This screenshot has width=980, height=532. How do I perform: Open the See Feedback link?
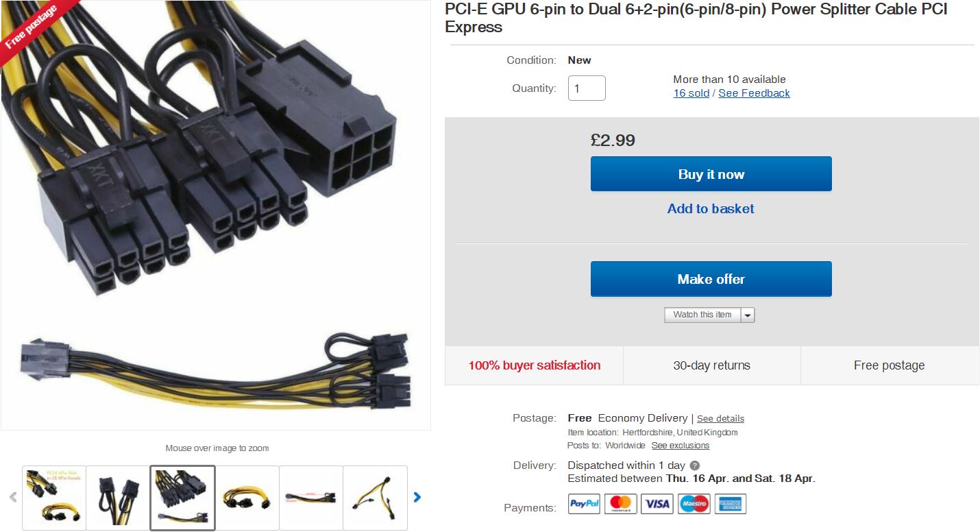tap(755, 93)
